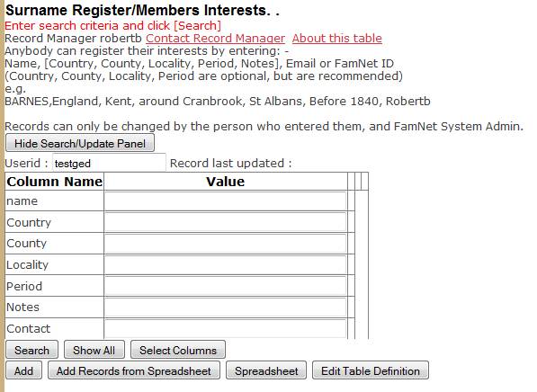
Task: Click the Period value input
Action: click(x=226, y=286)
